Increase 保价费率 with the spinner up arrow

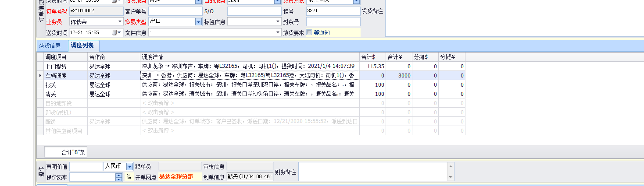point(118,175)
